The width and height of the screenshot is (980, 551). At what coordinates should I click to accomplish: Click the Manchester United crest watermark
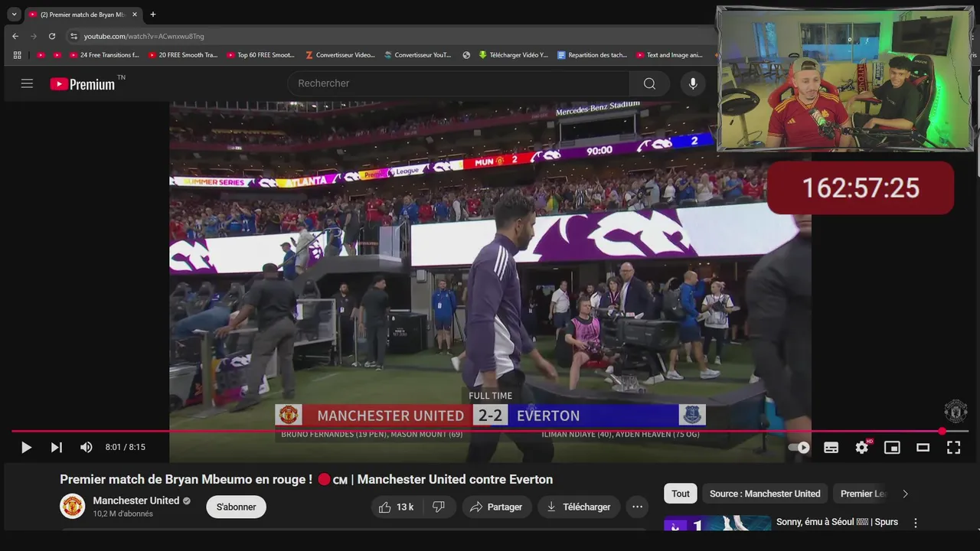955,412
